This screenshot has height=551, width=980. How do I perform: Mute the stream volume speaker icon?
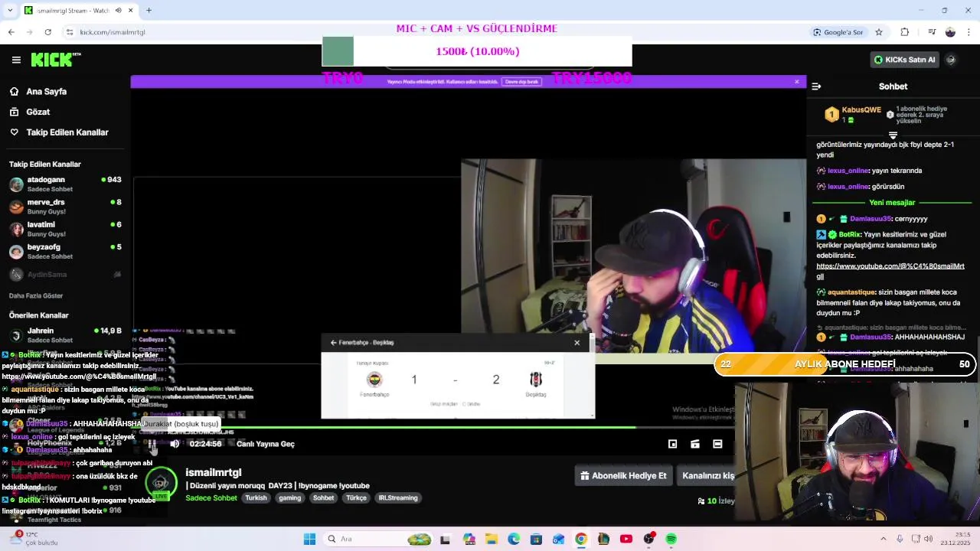tap(175, 444)
